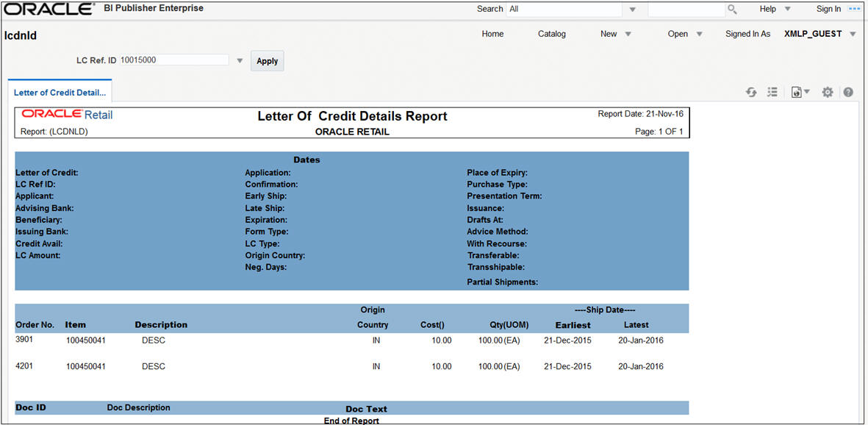The height and width of the screenshot is (425, 868).
Task: Click the Partial Shipments label
Action: click(503, 282)
